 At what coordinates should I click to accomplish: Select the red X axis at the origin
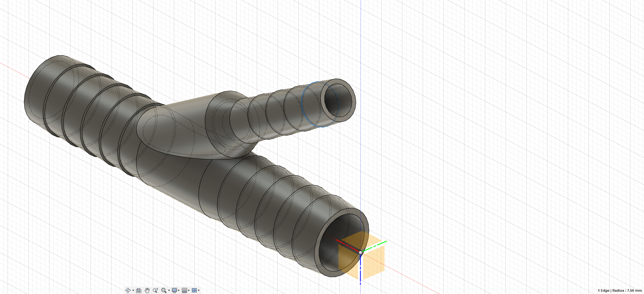point(347,246)
